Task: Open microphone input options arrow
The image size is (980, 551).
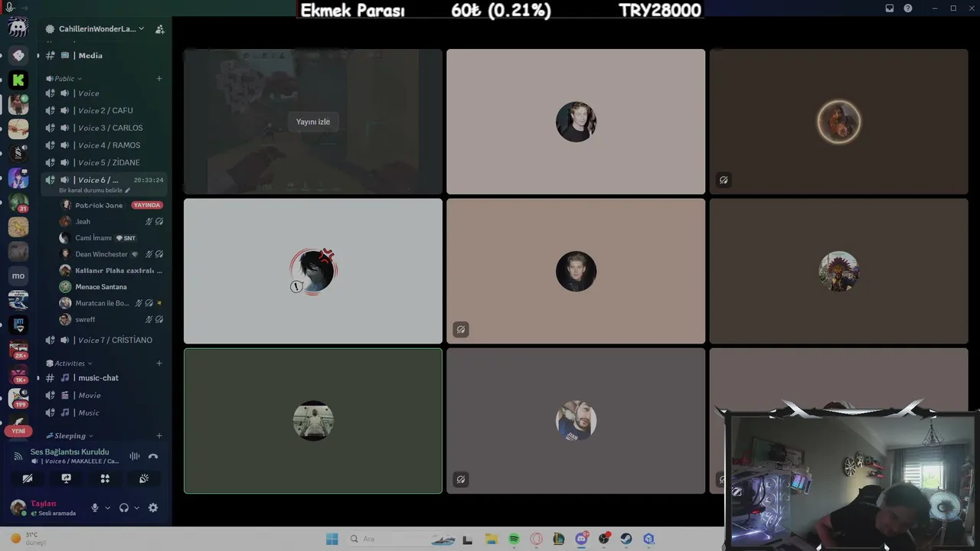Action: [x=107, y=507]
